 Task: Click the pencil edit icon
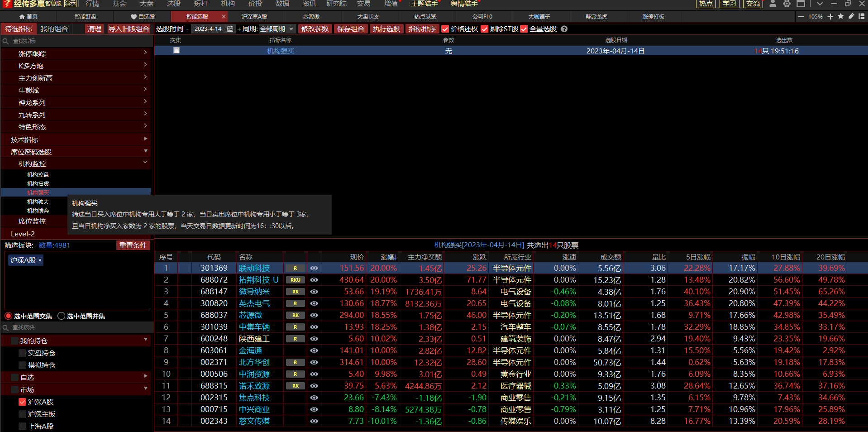(x=851, y=16)
